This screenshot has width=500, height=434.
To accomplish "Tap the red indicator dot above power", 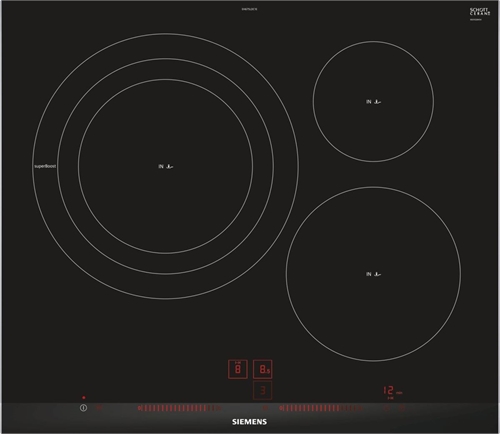I will click(84, 398).
